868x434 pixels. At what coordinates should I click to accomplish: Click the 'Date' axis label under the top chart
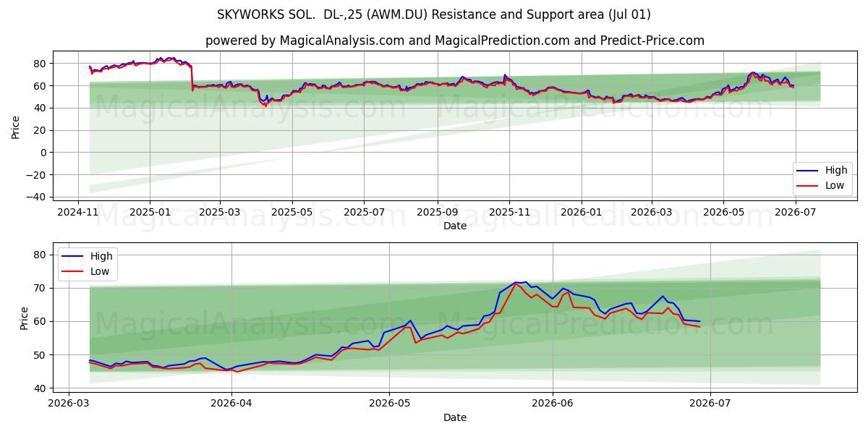tap(455, 226)
